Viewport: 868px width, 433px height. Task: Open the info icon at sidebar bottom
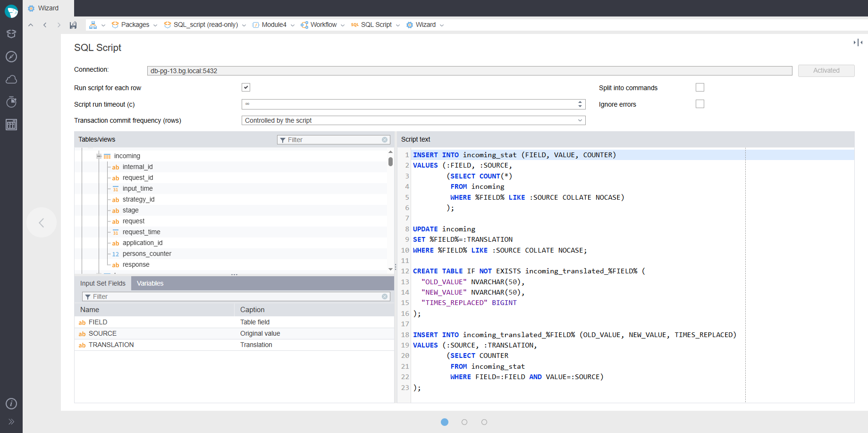11,404
